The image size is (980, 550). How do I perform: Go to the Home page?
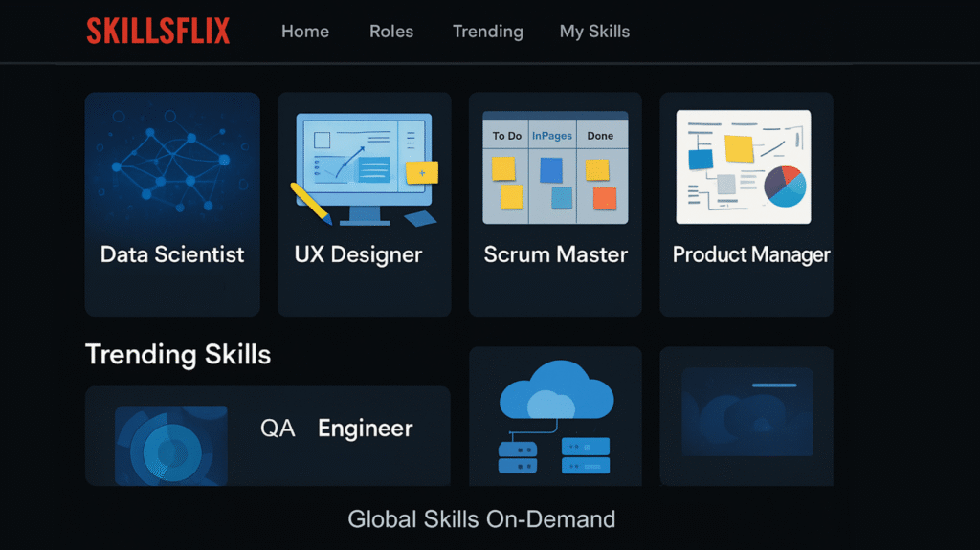pyautogui.click(x=304, y=32)
